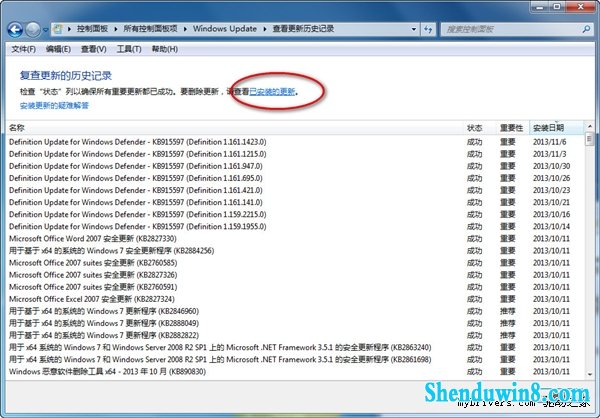The height and width of the screenshot is (418, 600).
Task: Click install date 2013/10/30 cell
Action: (551, 166)
